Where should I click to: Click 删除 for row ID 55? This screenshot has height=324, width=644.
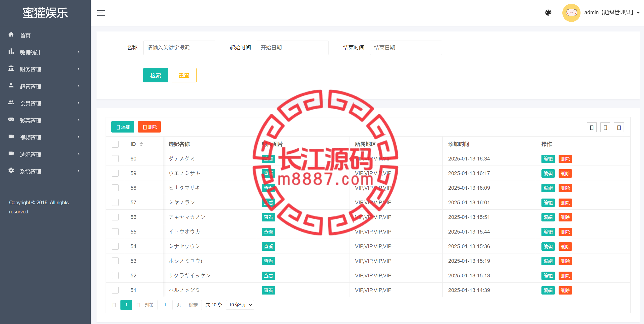pos(565,232)
